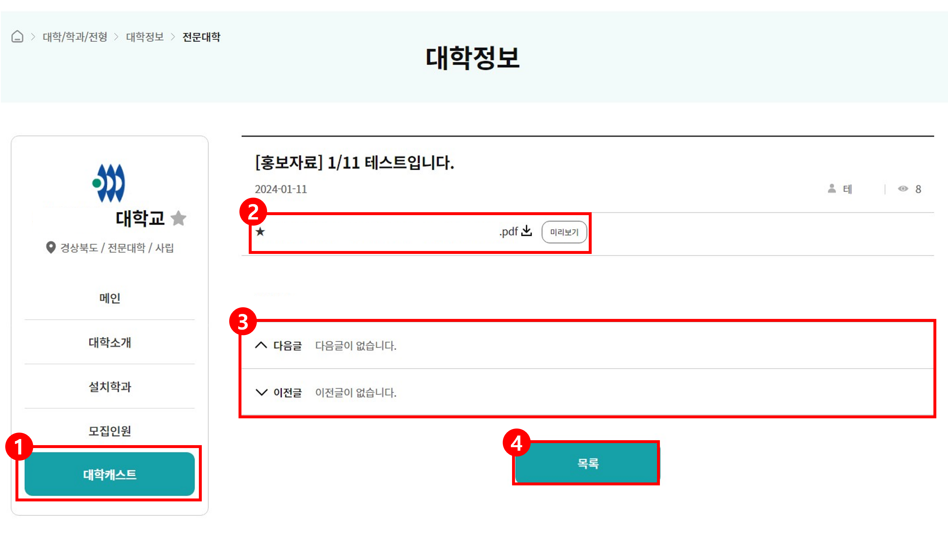Go to 대학정보 breadcrumb link
The width and height of the screenshot is (948, 560).
145,37
